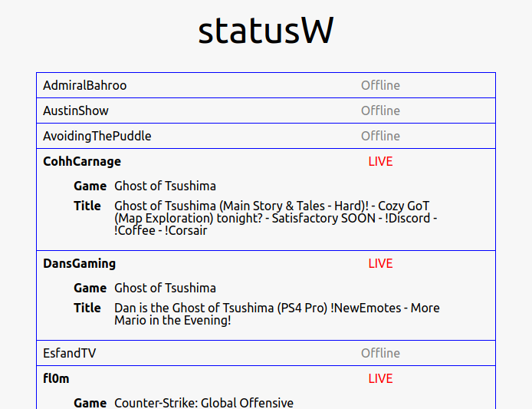The width and height of the screenshot is (532, 409).
Task: Click the statusW page heading
Action: (x=266, y=31)
